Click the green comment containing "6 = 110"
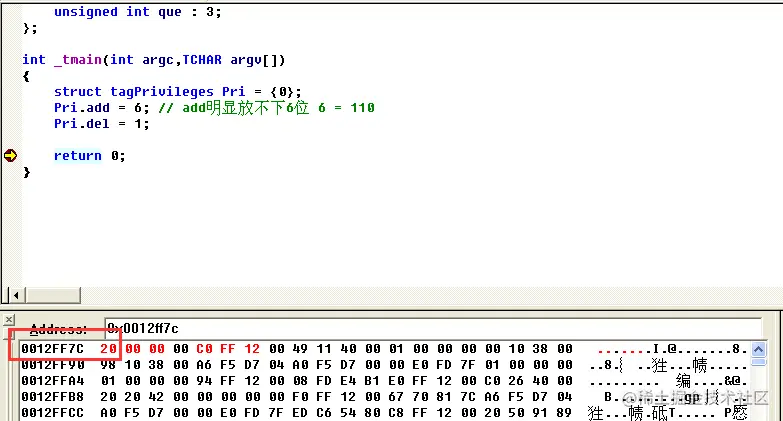The width and height of the screenshot is (783, 421). (x=267, y=108)
